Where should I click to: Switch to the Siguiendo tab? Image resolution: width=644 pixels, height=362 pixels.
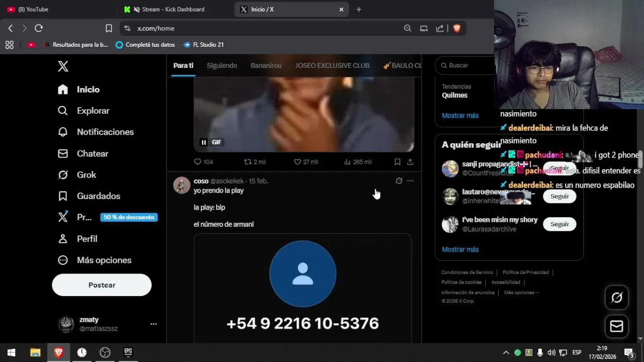click(x=222, y=65)
